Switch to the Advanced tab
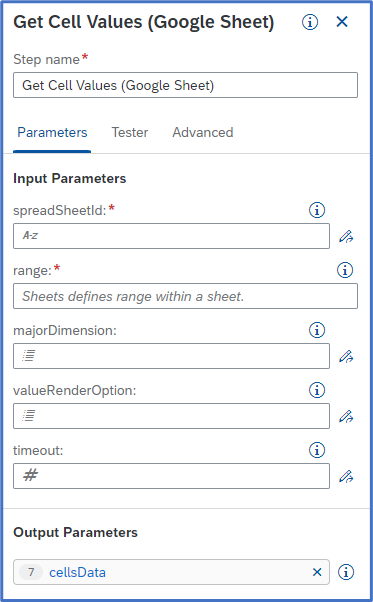The height and width of the screenshot is (602, 373). [x=203, y=132]
